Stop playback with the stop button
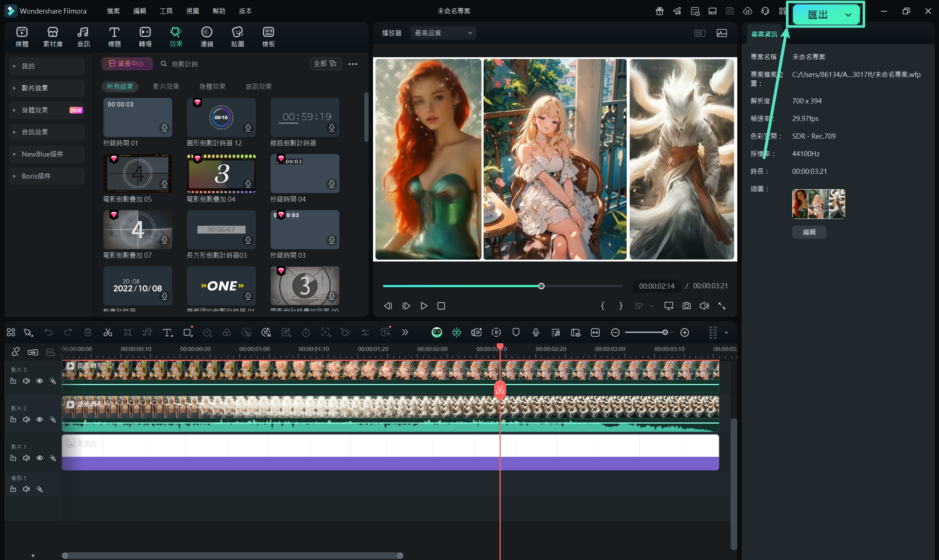 tap(441, 305)
